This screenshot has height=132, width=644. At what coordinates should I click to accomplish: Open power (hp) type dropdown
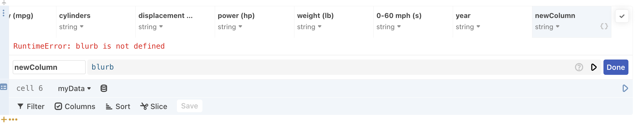click(230, 27)
